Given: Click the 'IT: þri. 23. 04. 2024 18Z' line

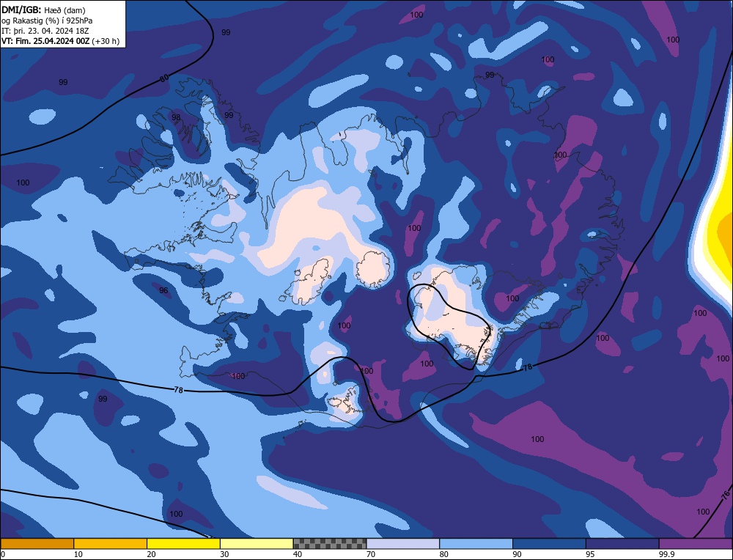Looking at the screenshot, I should click(45, 30).
